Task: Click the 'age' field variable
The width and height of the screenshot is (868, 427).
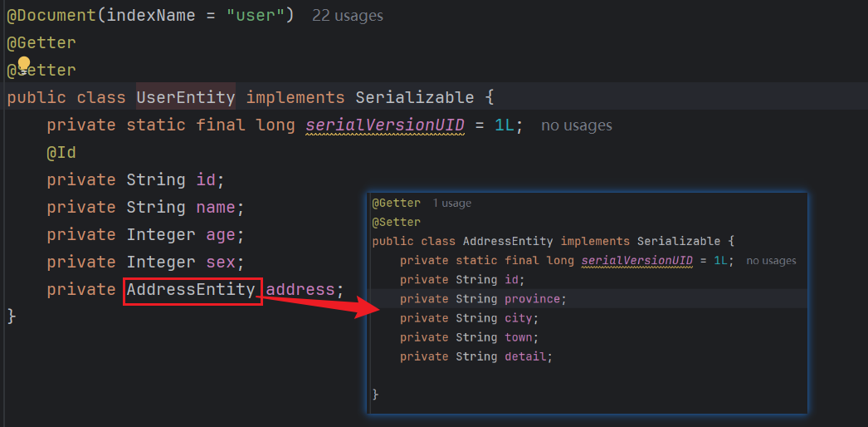Action: (x=222, y=235)
